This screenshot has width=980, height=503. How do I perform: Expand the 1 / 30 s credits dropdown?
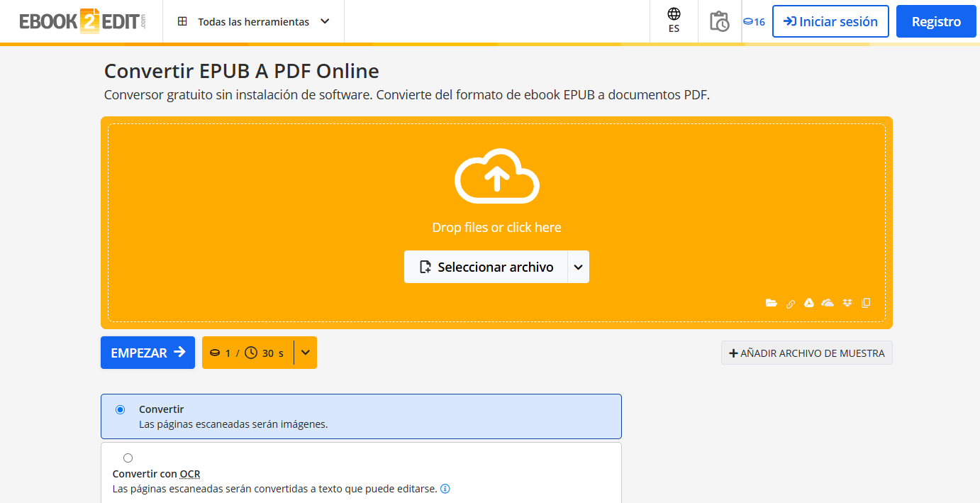point(305,352)
